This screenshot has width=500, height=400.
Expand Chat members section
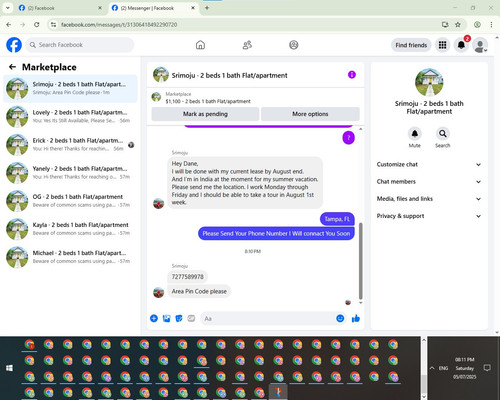(x=429, y=182)
